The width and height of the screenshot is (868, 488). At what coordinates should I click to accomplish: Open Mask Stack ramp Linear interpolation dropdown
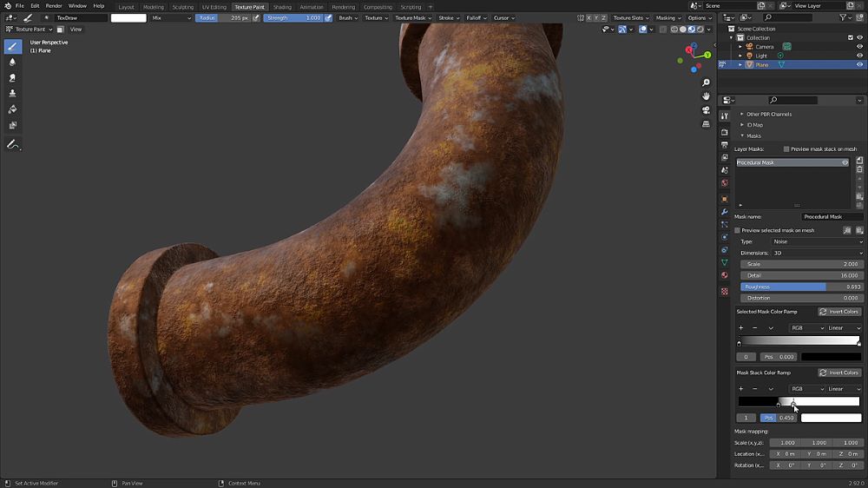(845, 389)
